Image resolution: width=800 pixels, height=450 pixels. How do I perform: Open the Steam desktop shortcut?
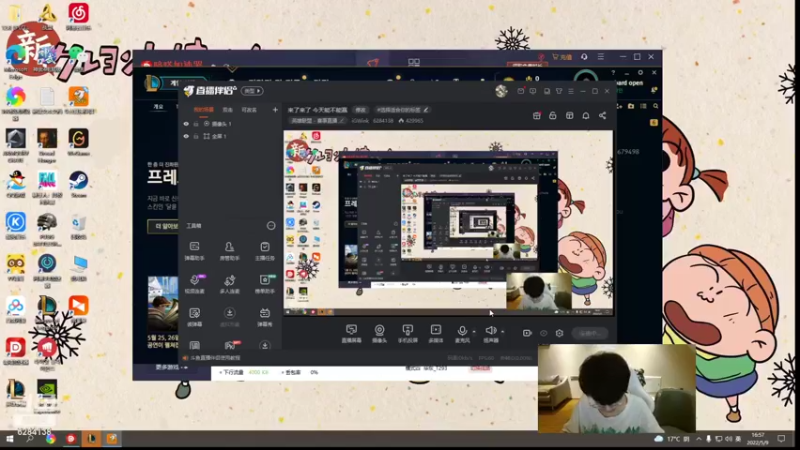79,184
